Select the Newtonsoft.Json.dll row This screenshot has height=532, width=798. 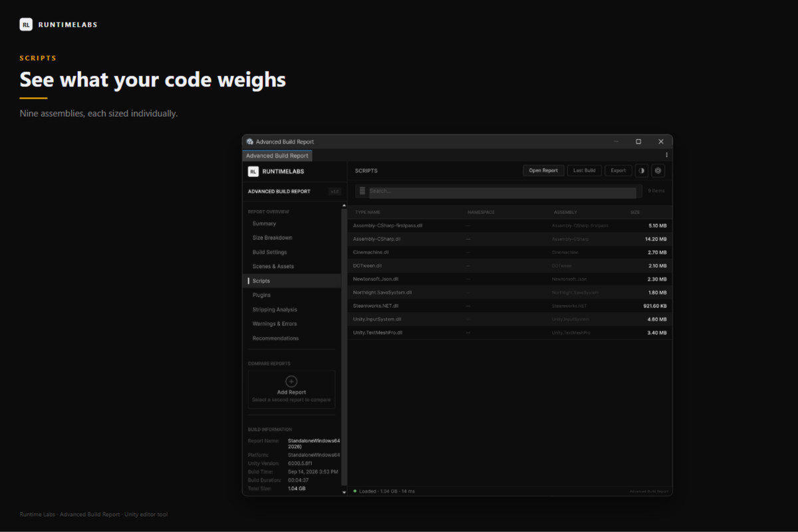point(510,279)
